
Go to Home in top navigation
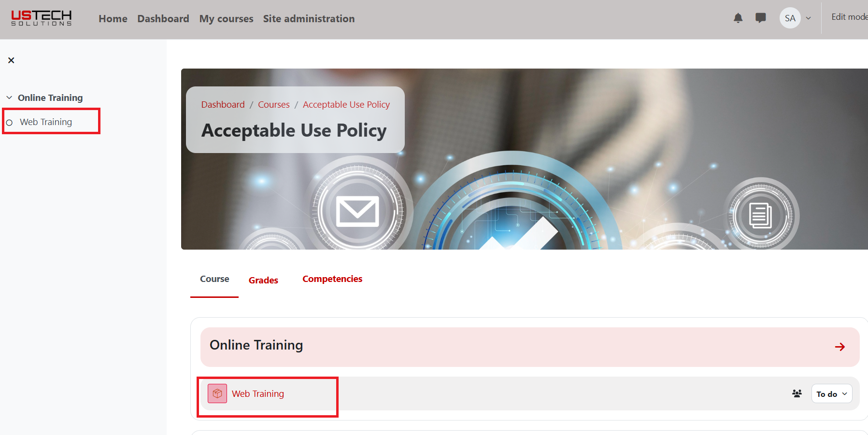113,19
